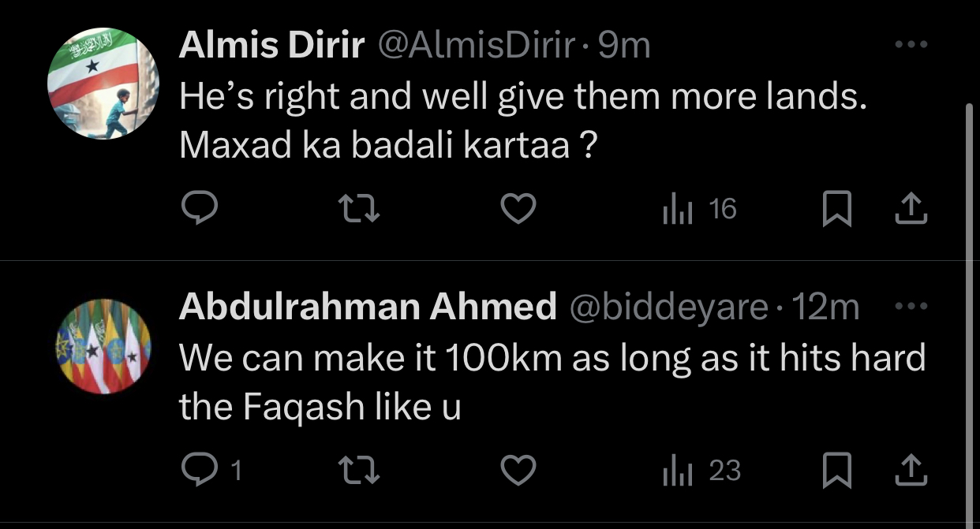The image size is (980, 529).
Task: Click the Abdulrahman Ahmed display name
Action: [368, 307]
